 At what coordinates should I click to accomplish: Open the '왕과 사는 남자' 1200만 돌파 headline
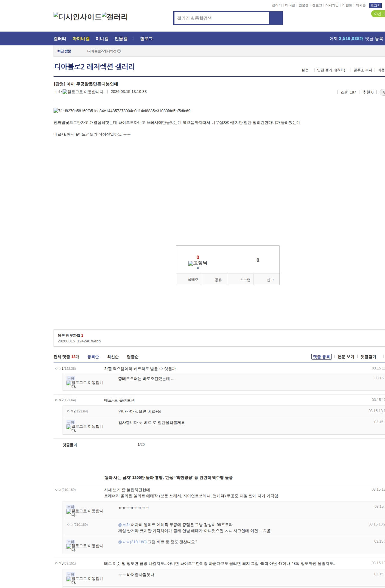coord(168,478)
